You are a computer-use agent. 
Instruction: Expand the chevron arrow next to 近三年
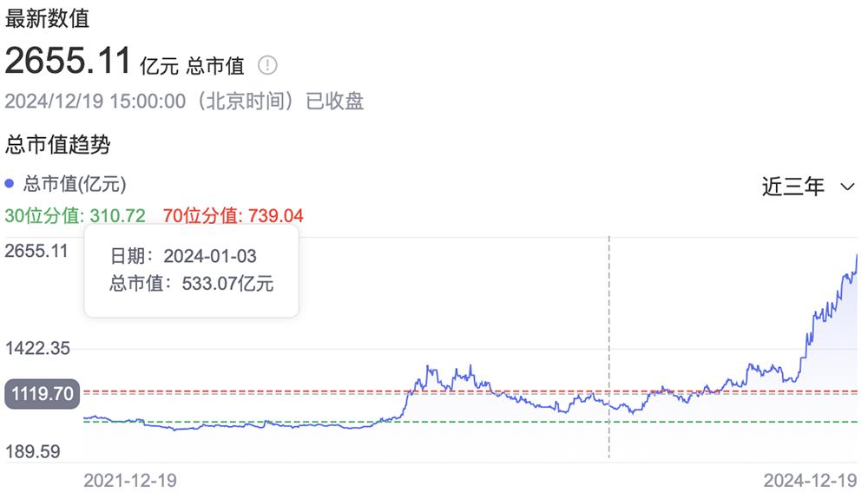coord(848,187)
